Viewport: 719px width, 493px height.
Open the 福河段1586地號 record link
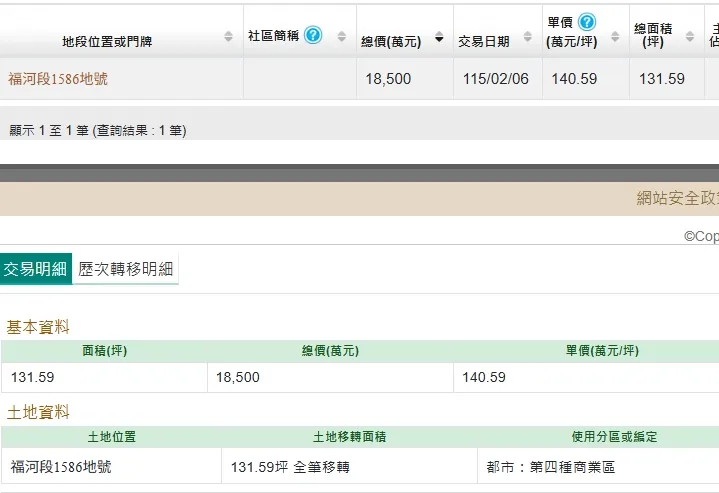coord(58,79)
